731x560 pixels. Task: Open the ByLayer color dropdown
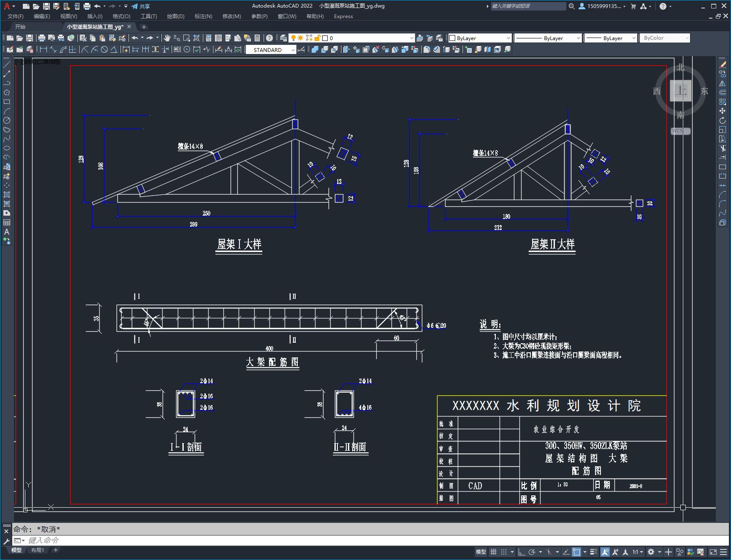(x=480, y=38)
